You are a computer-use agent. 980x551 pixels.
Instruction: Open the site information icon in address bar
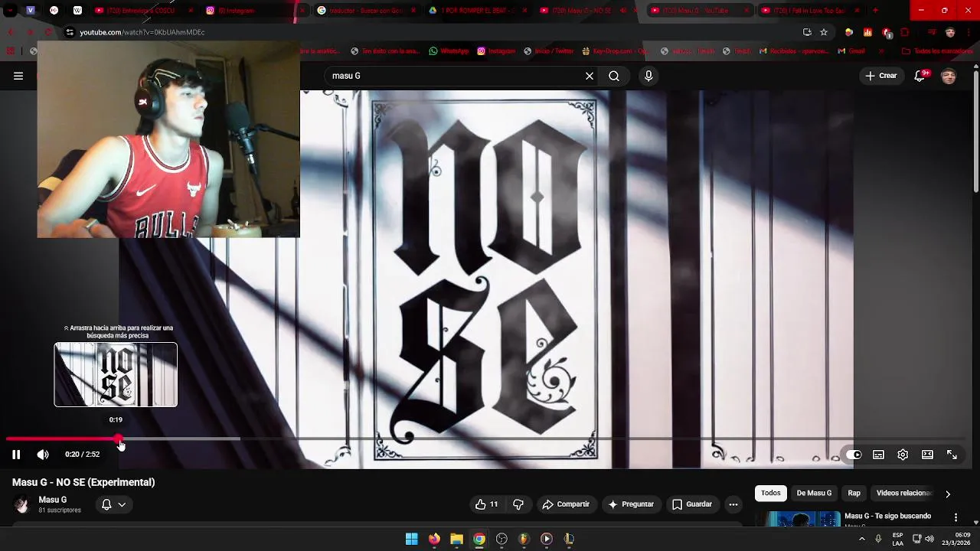[x=70, y=32]
